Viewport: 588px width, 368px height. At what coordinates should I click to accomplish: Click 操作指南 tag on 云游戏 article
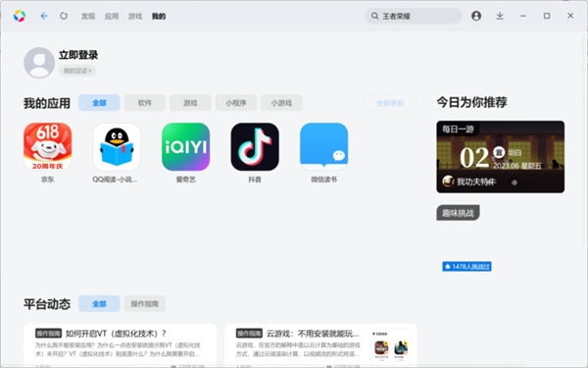click(249, 333)
